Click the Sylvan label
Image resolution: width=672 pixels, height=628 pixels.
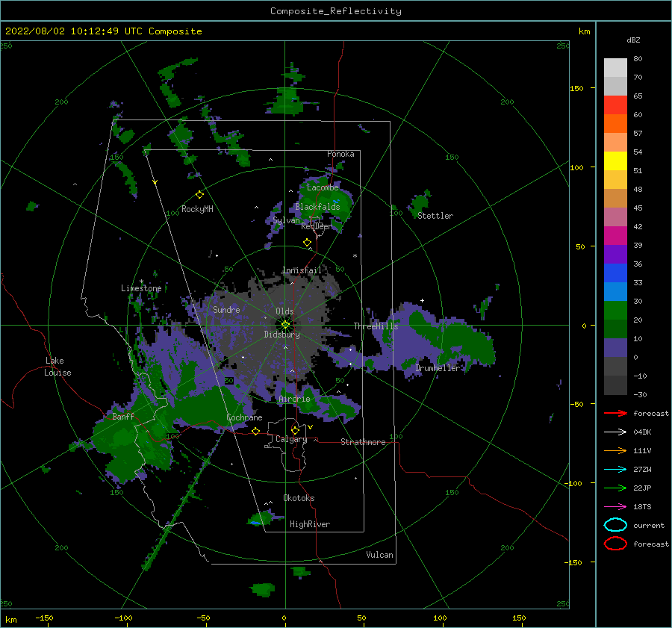click(x=286, y=220)
